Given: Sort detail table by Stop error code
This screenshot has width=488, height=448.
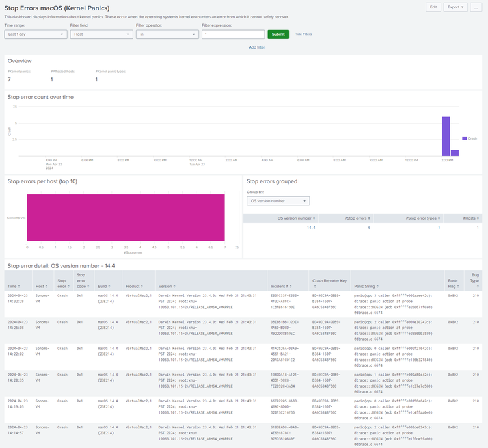Looking at the screenshot, I should (83, 281).
